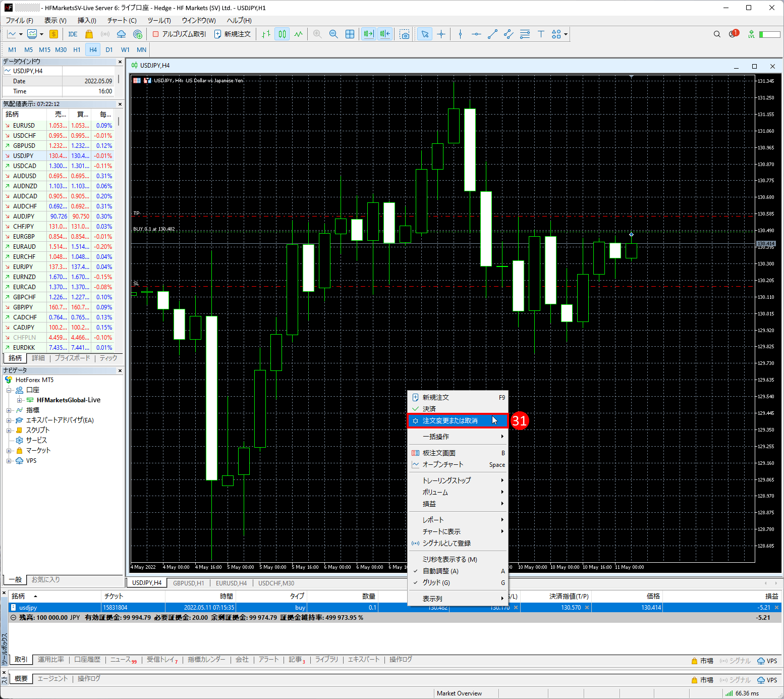784x699 pixels.
Task: Click the 新規注文 toolbar button
Action: [x=233, y=34]
